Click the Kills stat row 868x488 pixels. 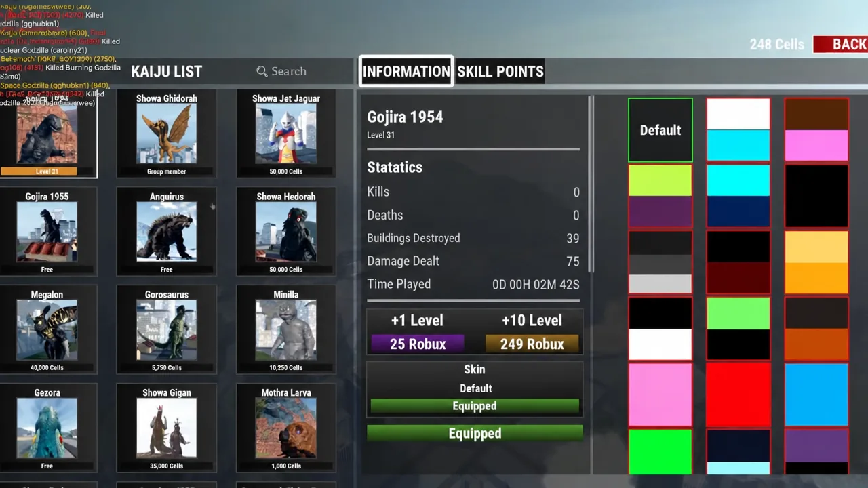click(473, 192)
